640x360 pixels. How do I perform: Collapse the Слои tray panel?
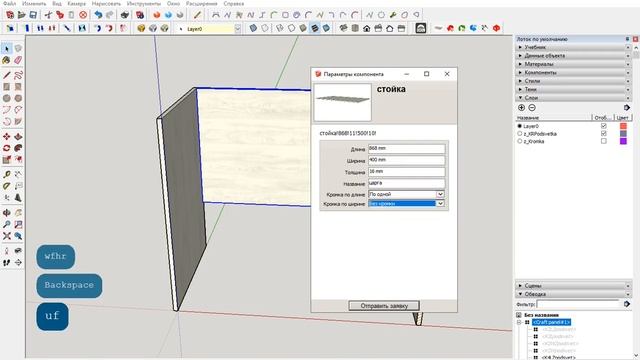pos(573,98)
